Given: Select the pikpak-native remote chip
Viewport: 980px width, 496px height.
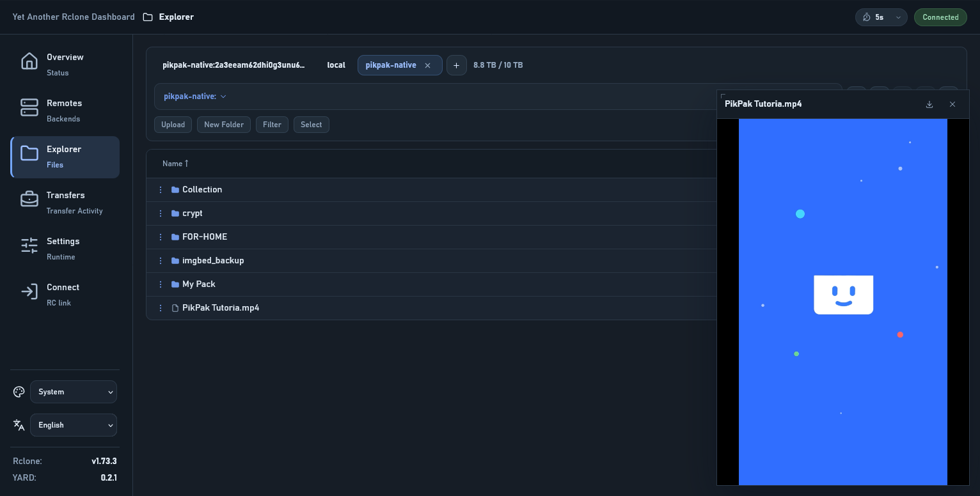Looking at the screenshot, I should click(x=391, y=65).
